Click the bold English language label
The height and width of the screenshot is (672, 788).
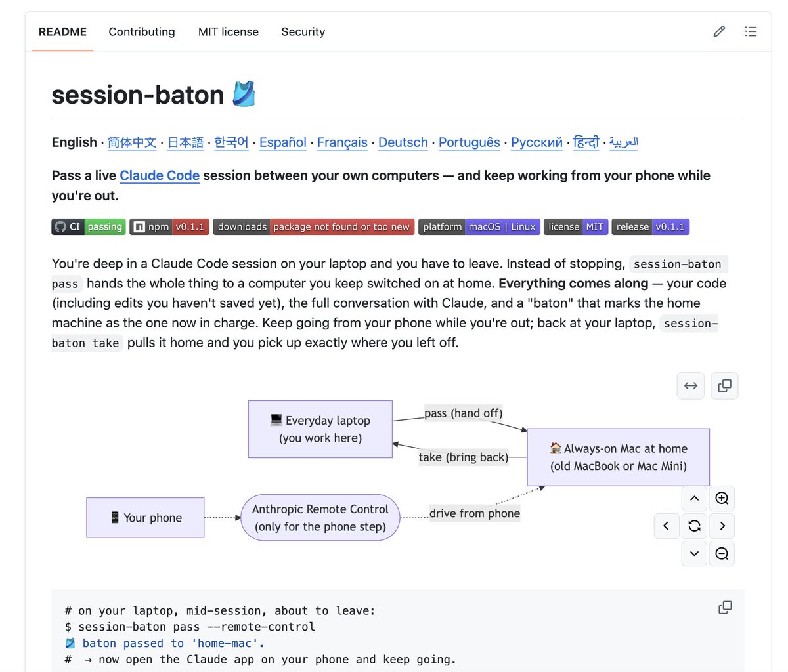click(74, 142)
